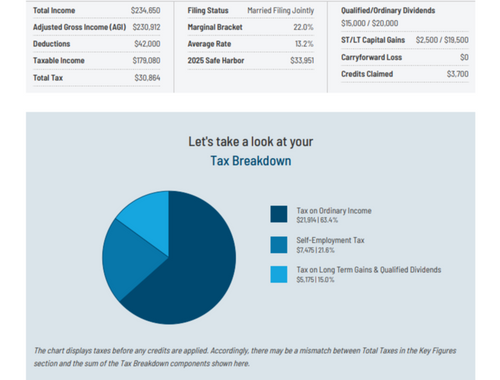
Task: Click the 2025 Safe Harbor label
Action: [216, 60]
